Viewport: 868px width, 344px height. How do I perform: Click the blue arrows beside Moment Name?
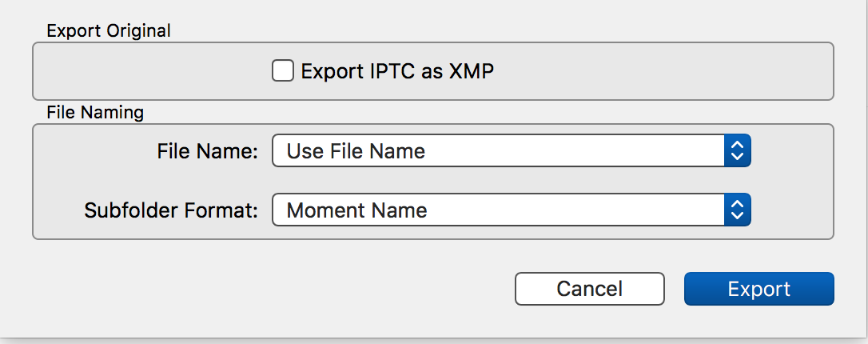point(738,210)
